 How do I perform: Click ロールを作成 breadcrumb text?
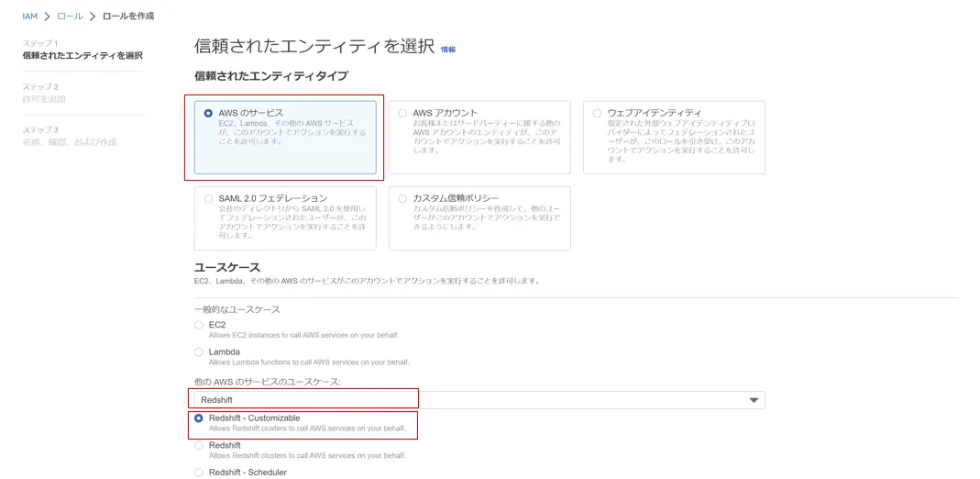click(128, 17)
